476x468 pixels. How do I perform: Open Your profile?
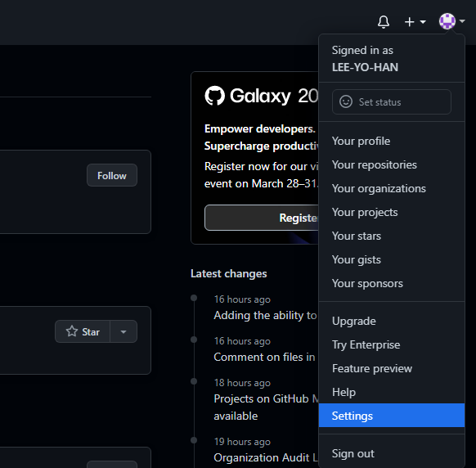392,142
